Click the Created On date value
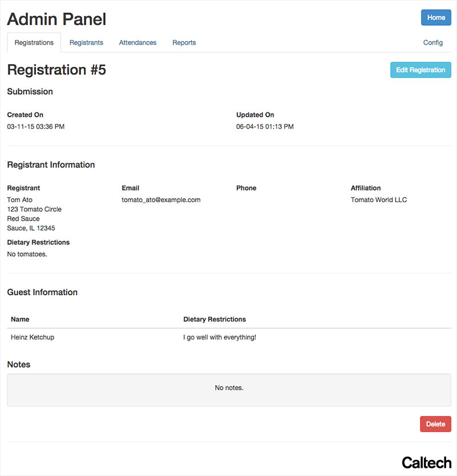This screenshot has width=457, height=476. click(36, 127)
